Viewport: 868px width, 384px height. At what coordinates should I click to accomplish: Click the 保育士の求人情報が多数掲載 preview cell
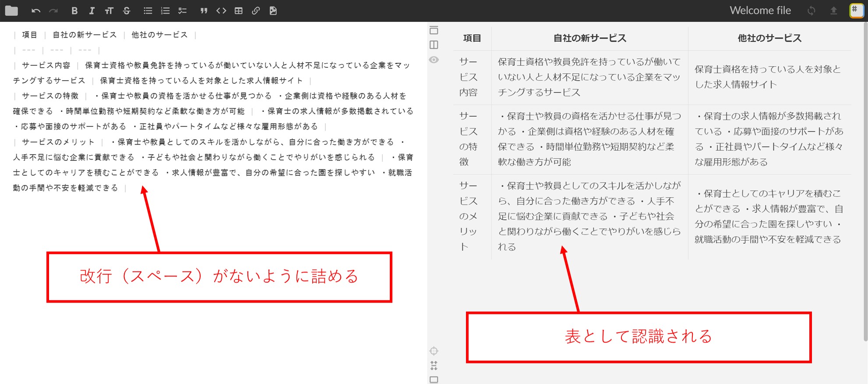coord(769,139)
